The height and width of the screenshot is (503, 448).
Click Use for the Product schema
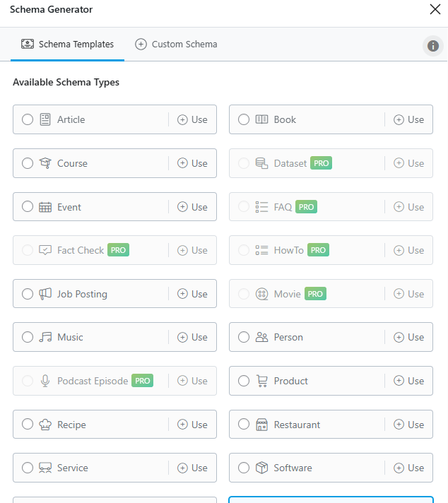click(x=409, y=381)
